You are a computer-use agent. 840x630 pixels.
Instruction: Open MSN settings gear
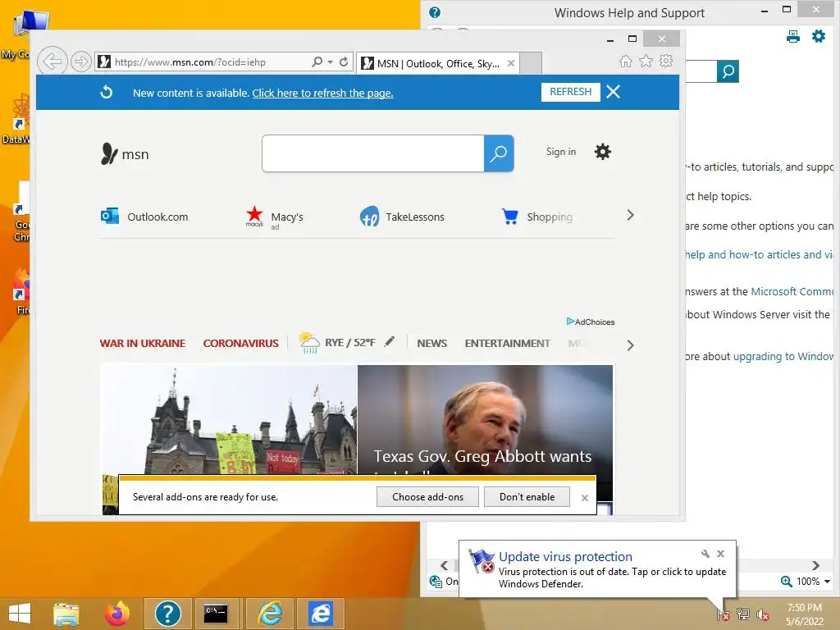[603, 152]
